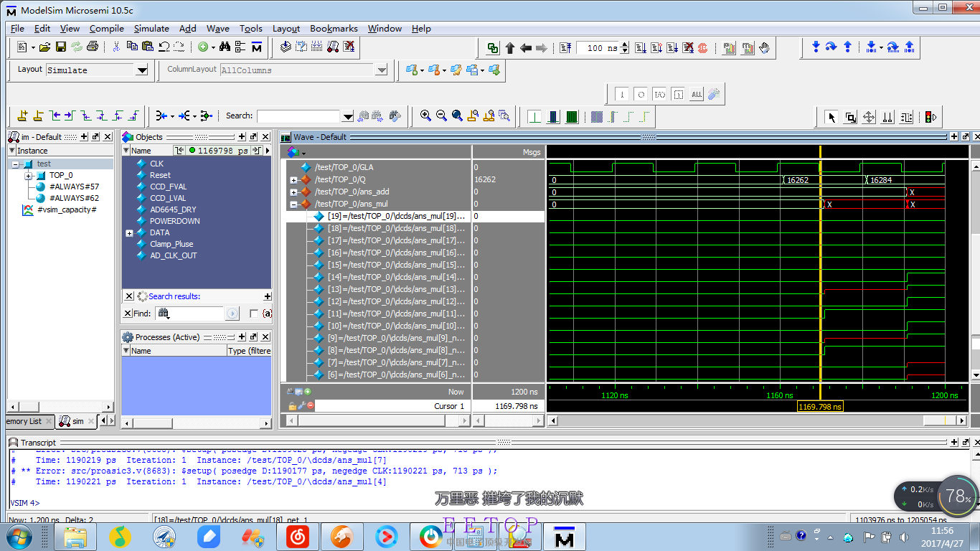Click the Zoom Out magnifier icon
Image resolution: width=980 pixels, height=551 pixels.
pyautogui.click(x=441, y=116)
